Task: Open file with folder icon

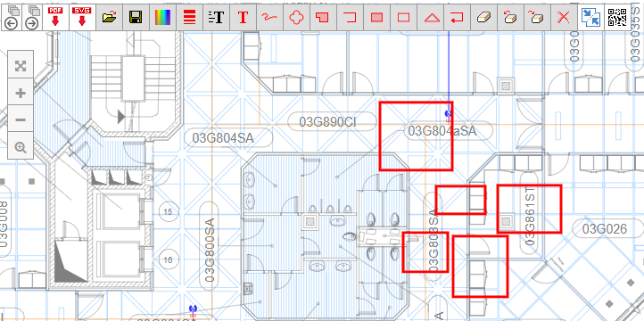Action: [x=109, y=17]
